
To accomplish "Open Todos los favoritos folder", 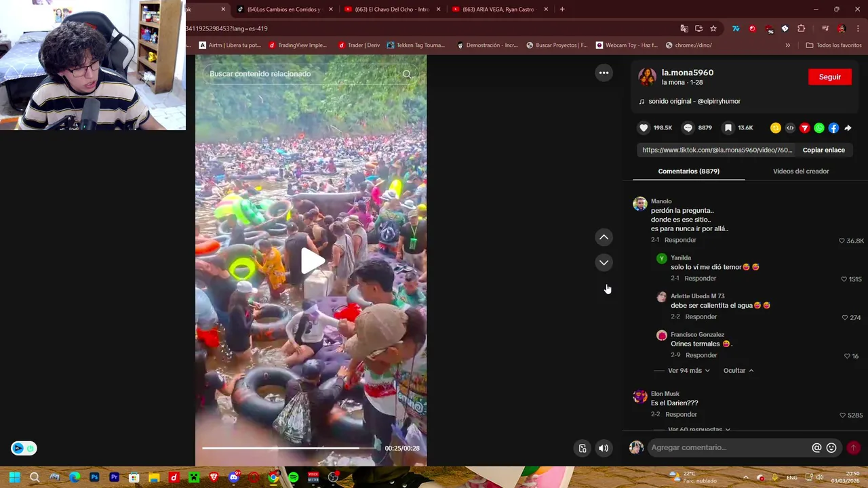I will 833,45.
